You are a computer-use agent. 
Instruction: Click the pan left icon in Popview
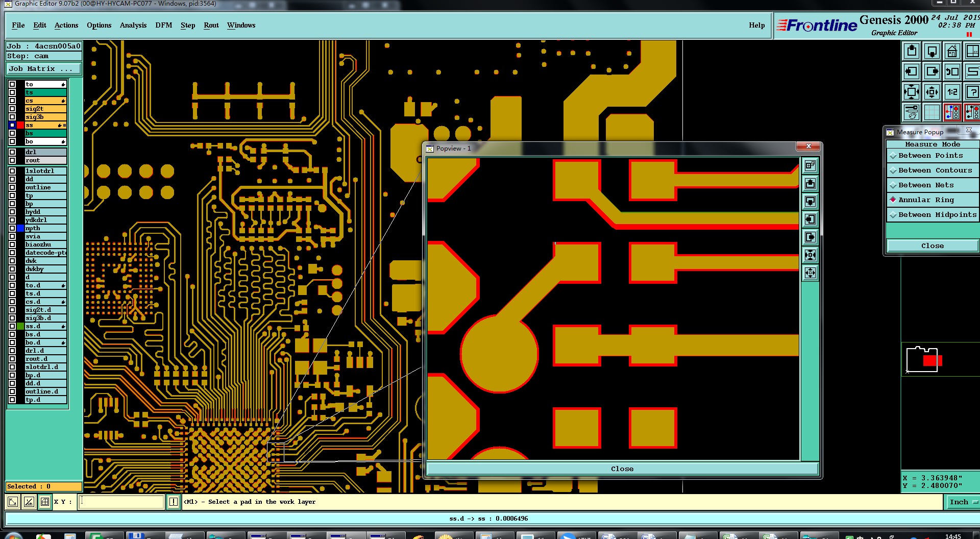[x=810, y=219]
